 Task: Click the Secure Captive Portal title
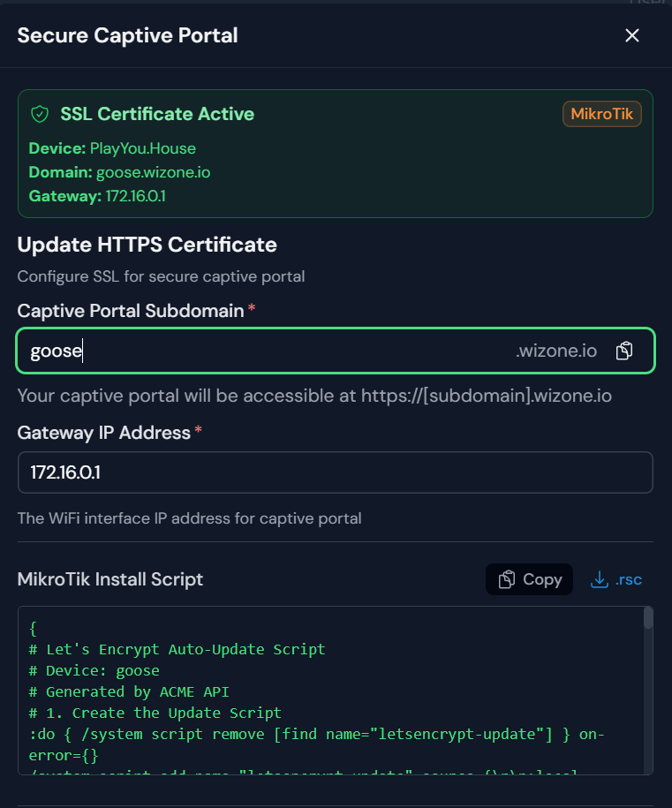(x=127, y=35)
